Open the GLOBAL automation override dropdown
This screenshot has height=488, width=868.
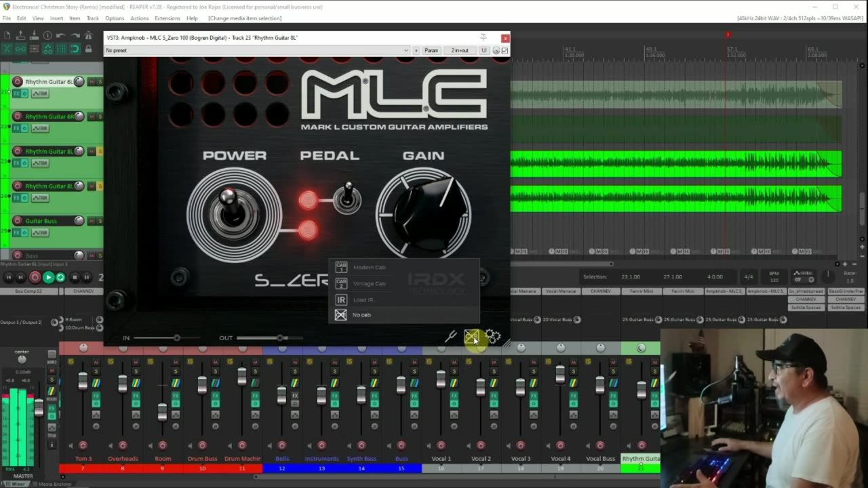[x=802, y=277]
